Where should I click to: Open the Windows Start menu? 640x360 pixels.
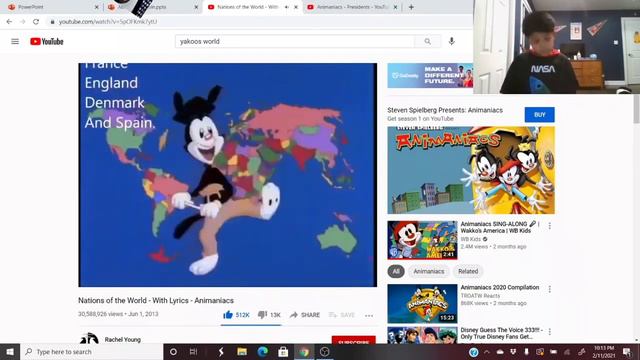point(10,352)
